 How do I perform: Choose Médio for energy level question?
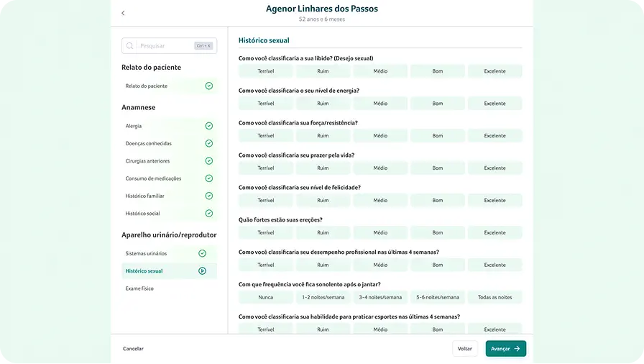pyautogui.click(x=380, y=104)
